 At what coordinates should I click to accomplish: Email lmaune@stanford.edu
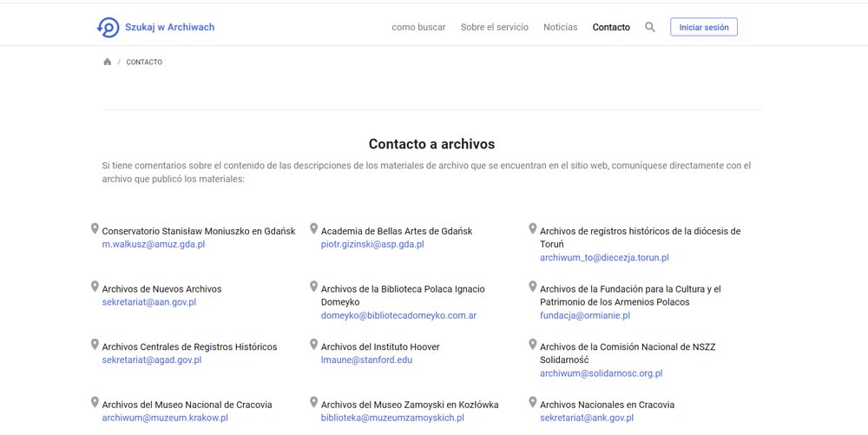coord(366,359)
